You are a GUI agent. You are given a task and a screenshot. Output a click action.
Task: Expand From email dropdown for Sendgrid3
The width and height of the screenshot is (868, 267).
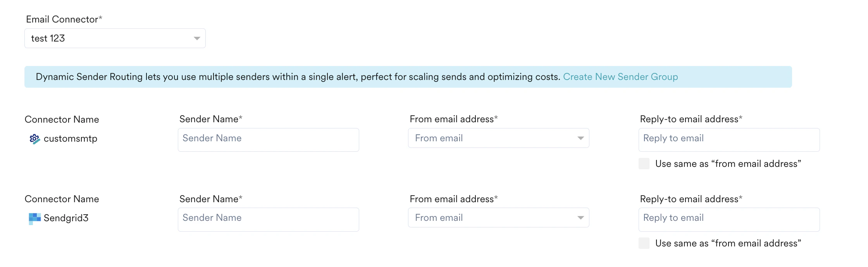[498, 218]
